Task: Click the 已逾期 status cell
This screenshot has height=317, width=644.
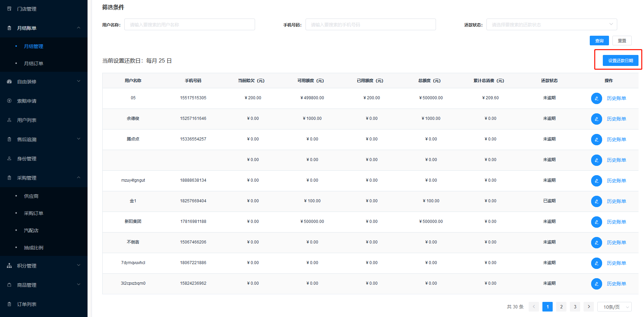Action: pos(549,201)
